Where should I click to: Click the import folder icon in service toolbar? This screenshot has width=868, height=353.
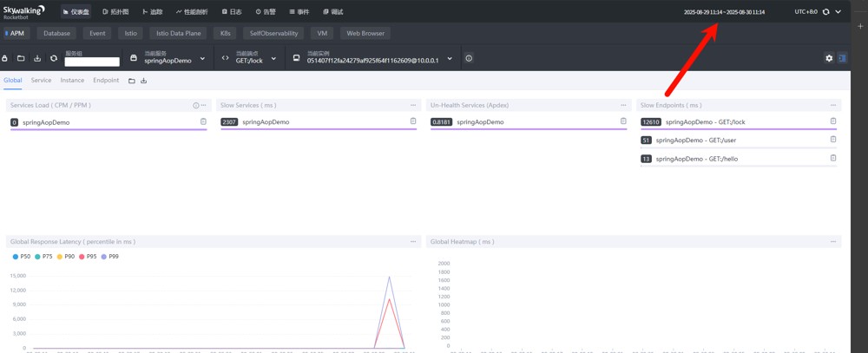pyautogui.click(x=21, y=58)
